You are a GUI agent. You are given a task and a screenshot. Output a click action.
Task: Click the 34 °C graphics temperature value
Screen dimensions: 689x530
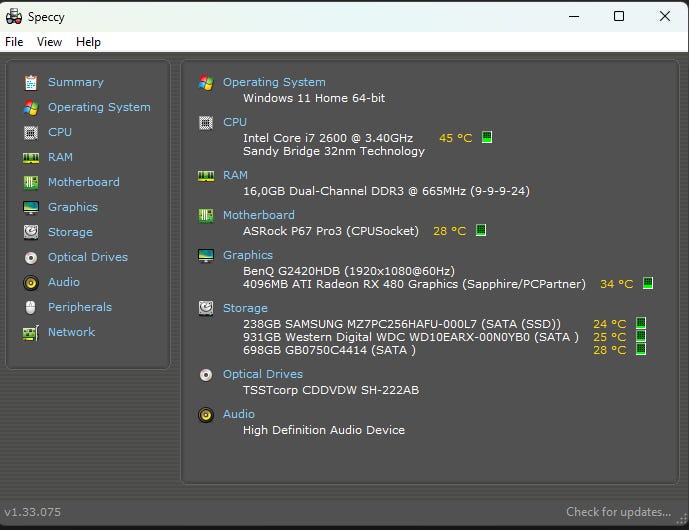tap(616, 284)
